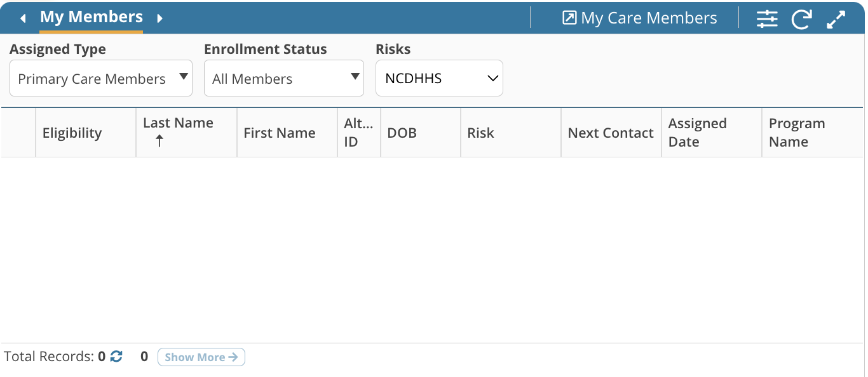
Task: Open the Assigned Type dropdown
Action: [x=101, y=78]
